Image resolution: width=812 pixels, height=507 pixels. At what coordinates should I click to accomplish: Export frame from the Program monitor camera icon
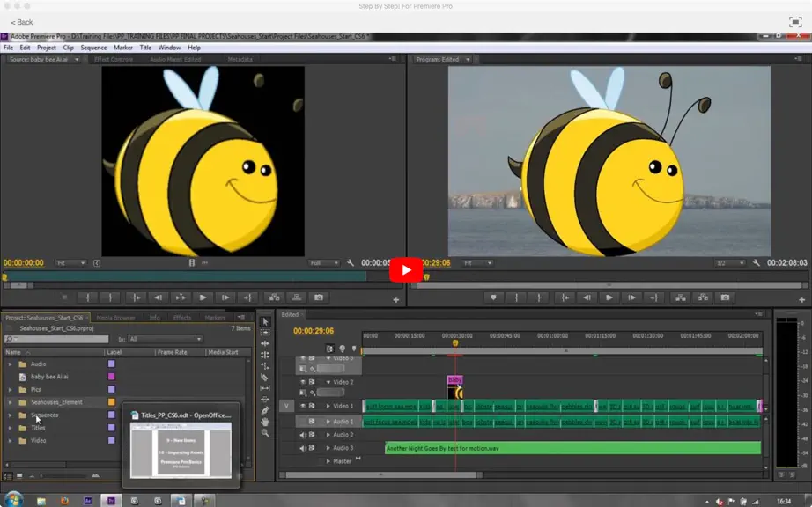tap(725, 298)
